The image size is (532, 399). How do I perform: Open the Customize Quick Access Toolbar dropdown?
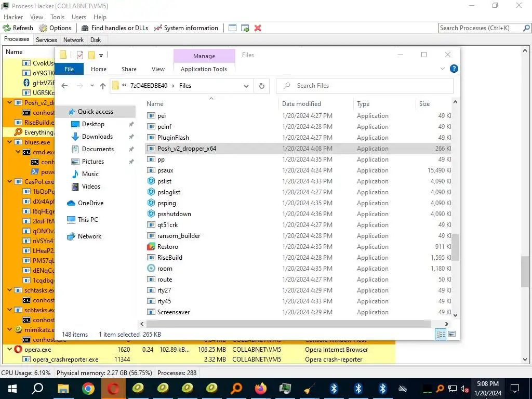tap(101, 55)
